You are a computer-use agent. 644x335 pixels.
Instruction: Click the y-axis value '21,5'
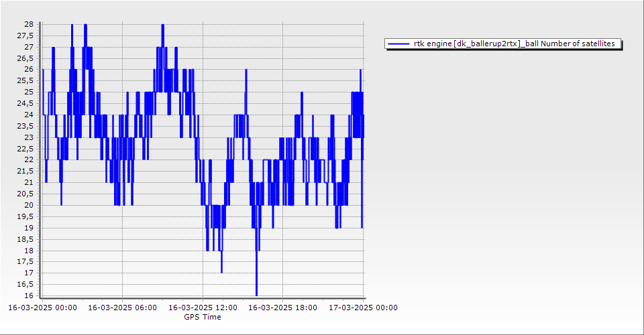click(x=25, y=171)
